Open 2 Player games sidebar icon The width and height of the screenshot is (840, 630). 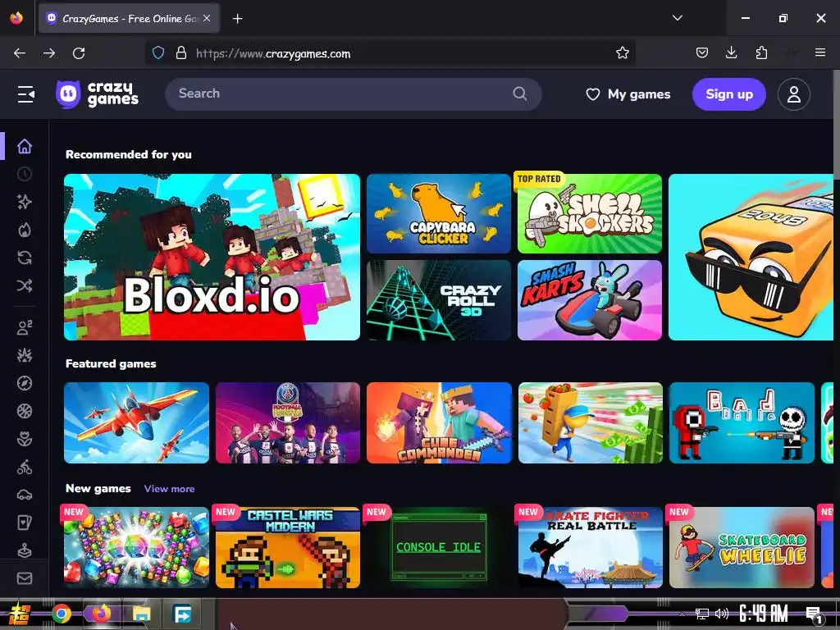click(25, 327)
